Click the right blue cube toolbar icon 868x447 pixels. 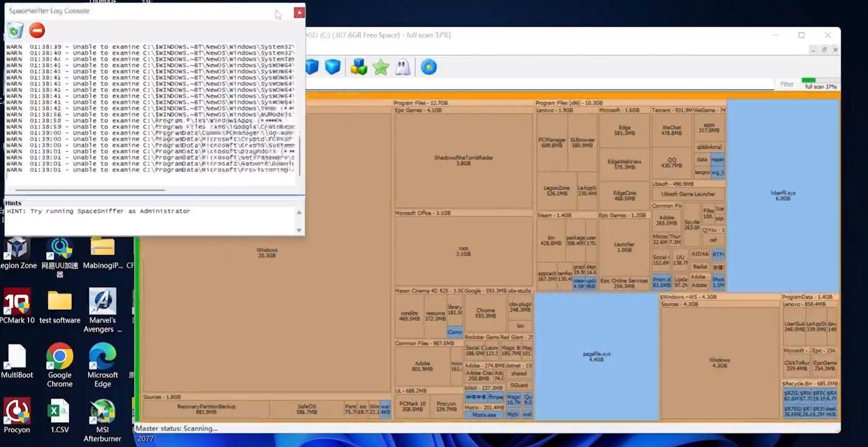point(333,67)
